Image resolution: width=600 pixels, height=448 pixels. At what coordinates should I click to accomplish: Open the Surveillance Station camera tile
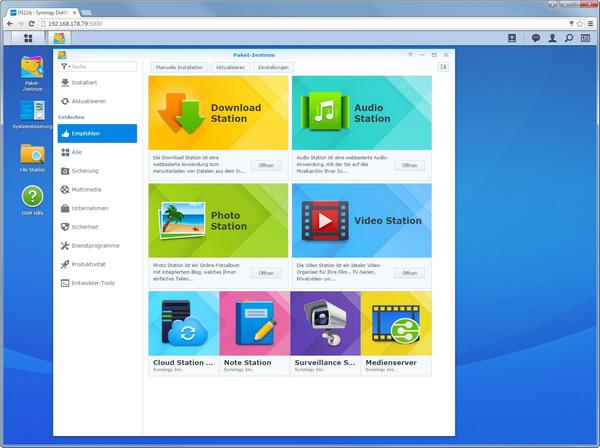(x=325, y=333)
